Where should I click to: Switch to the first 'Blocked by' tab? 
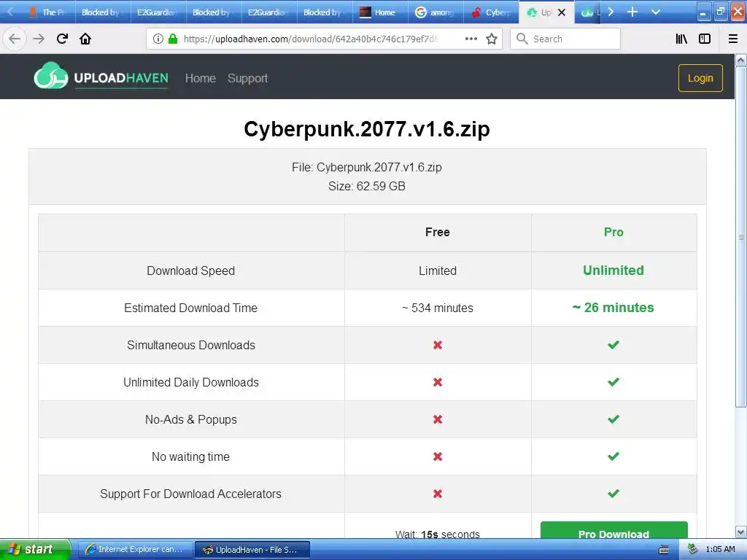103,12
